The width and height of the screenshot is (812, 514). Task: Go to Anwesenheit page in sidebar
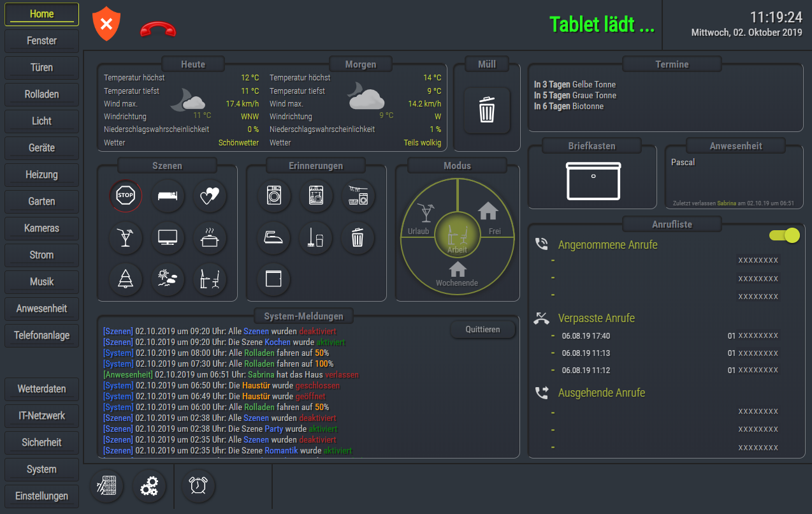coord(42,309)
